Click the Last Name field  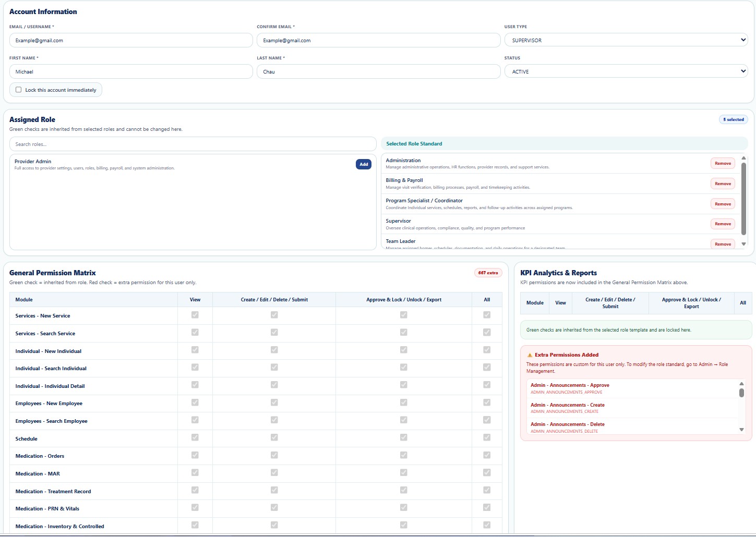tap(378, 71)
